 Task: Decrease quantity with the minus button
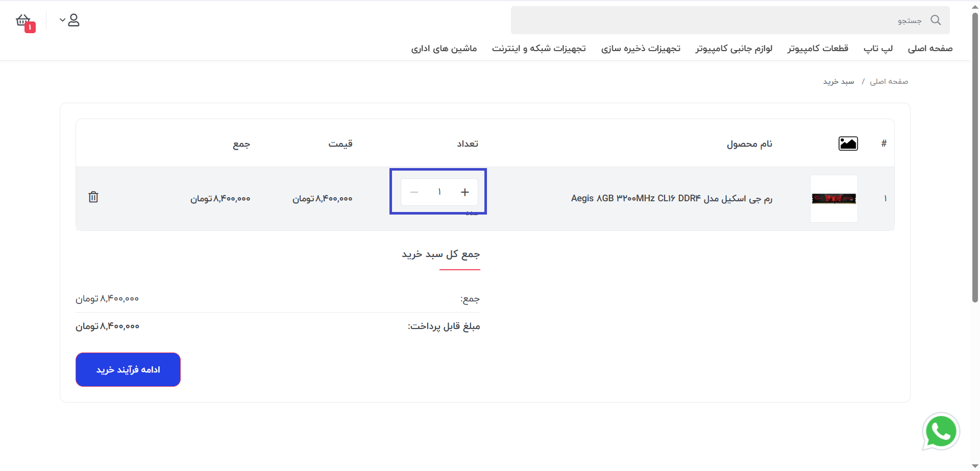click(x=414, y=192)
